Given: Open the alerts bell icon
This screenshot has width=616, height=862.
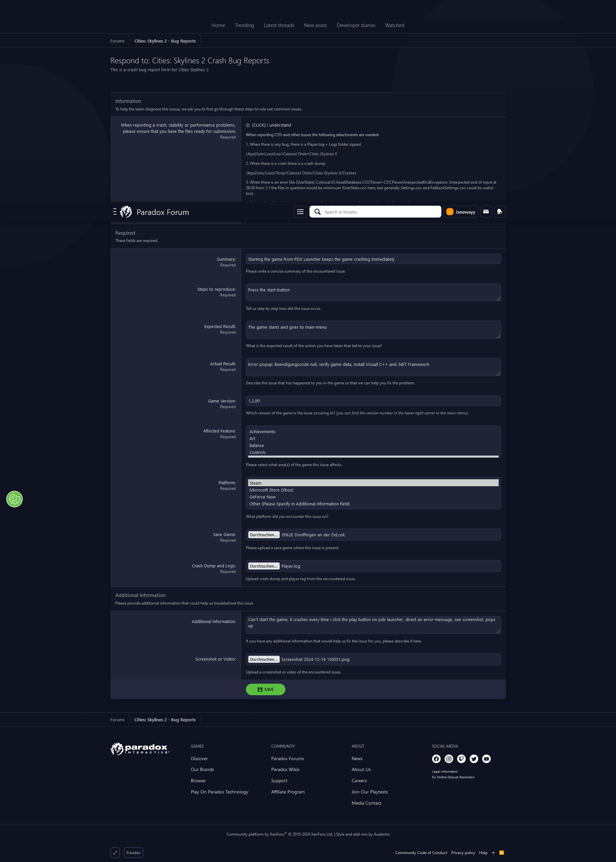Looking at the screenshot, I should [x=500, y=212].
